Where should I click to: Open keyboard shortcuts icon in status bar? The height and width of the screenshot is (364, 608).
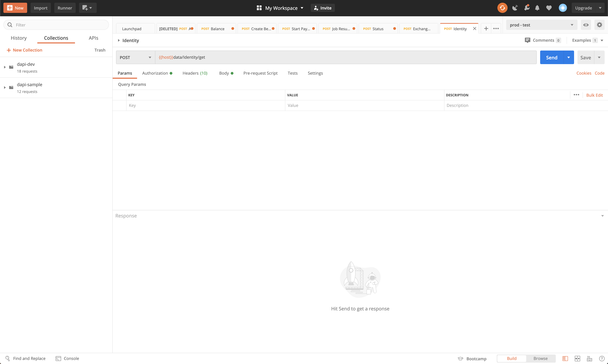point(589,358)
